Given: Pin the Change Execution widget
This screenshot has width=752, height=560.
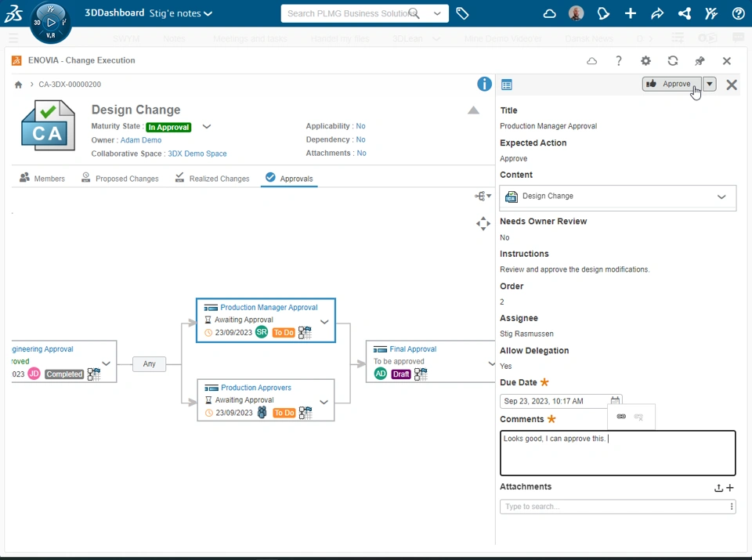Looking at the screenshot, I should (700, 61).
